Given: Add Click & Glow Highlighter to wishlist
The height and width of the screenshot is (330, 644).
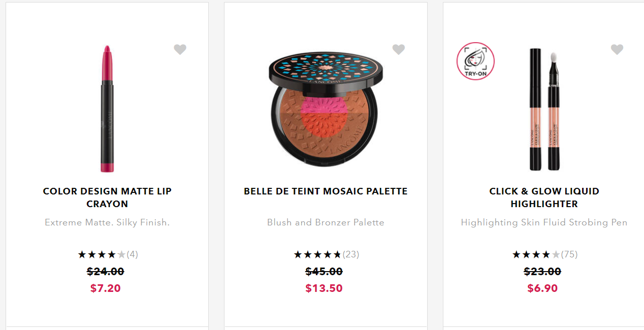Looking at the screenshot, I should (x=617, y=49).
